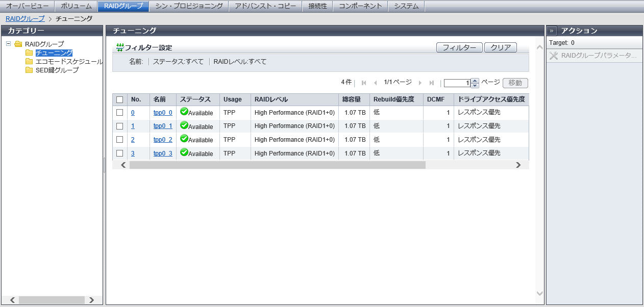This screenshot has height=307, width=644.
Task: Check the box for row tpp0_0
Action: [120, 113]
